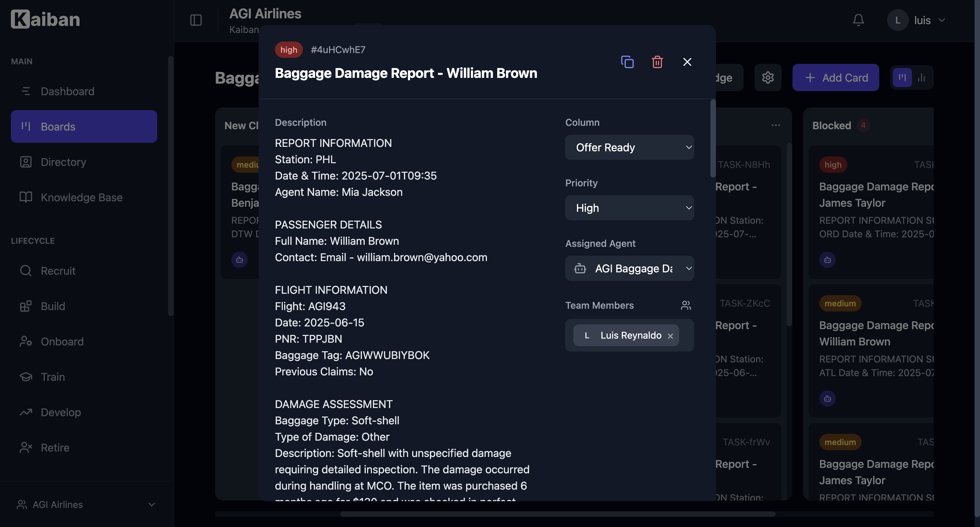The image size is (980, 527).
Task: Go to Dashboard
Action: pos(84,91)
